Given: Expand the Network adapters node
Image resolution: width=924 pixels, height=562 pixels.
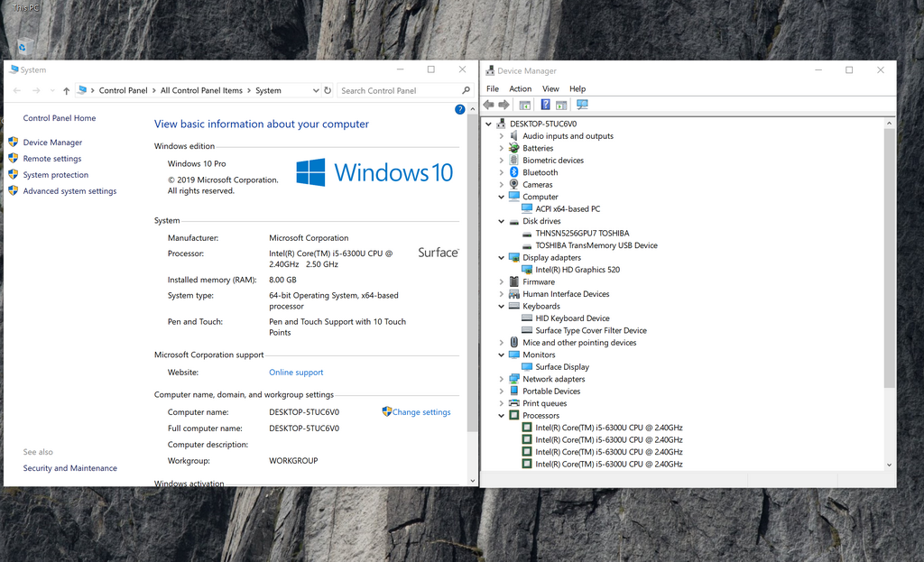Looking at the screenshot, I should click(502, 380).
